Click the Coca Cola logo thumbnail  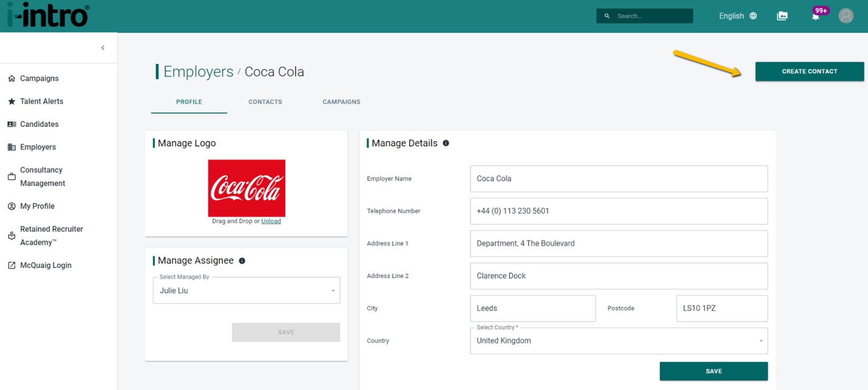[247, 188]
